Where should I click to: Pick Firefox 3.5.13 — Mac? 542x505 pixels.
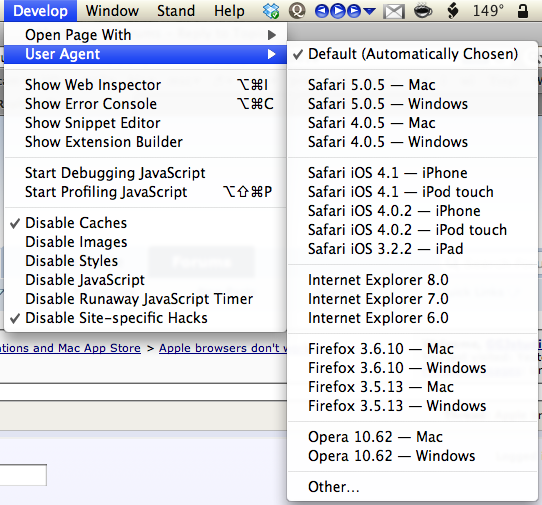point(412,387)
